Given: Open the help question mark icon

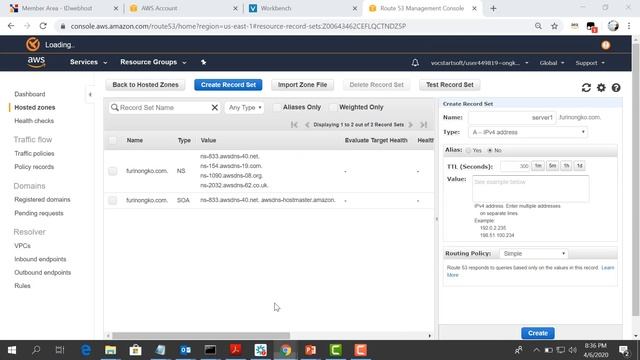Looking at the screenshot, I should (616, 87).
